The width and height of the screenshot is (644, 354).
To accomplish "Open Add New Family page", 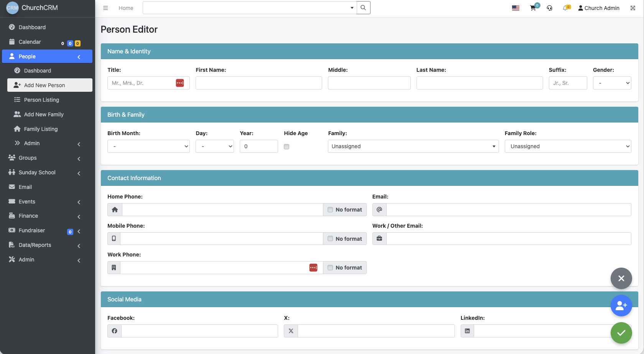I will (x=44, y=114).
